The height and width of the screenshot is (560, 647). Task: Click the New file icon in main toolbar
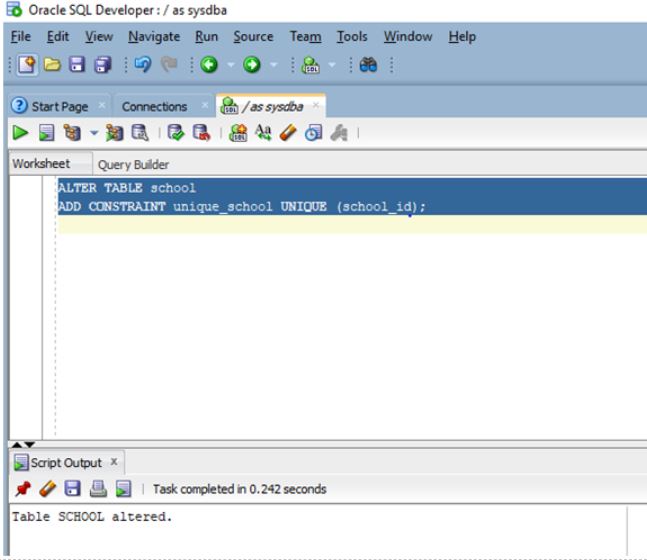(x=27, y=65)
